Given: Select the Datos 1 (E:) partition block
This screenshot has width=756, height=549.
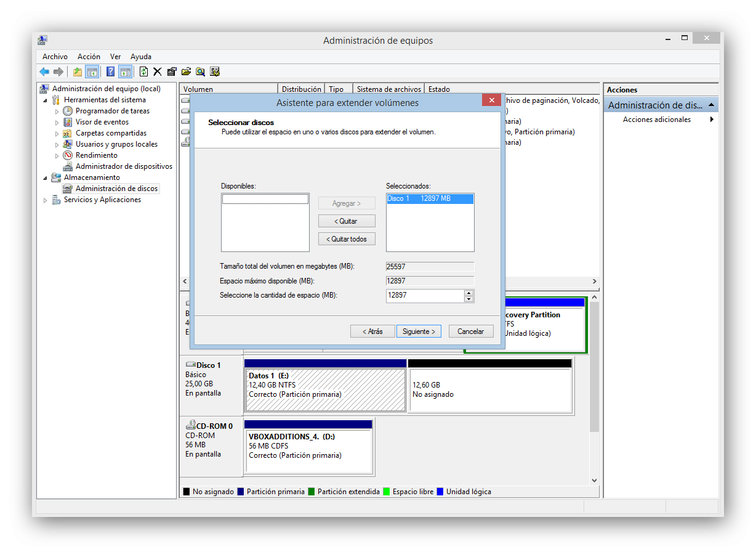Looking at the screenshot, I should [325, 385].
